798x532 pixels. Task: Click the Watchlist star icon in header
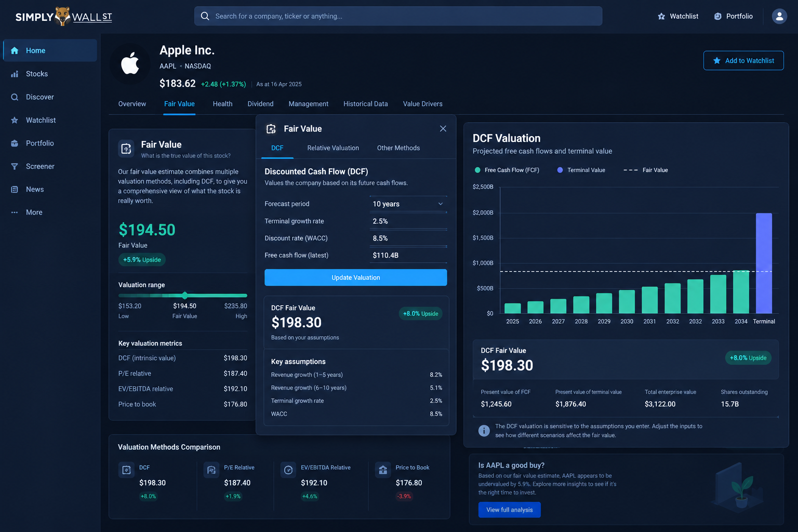point(661,17)
